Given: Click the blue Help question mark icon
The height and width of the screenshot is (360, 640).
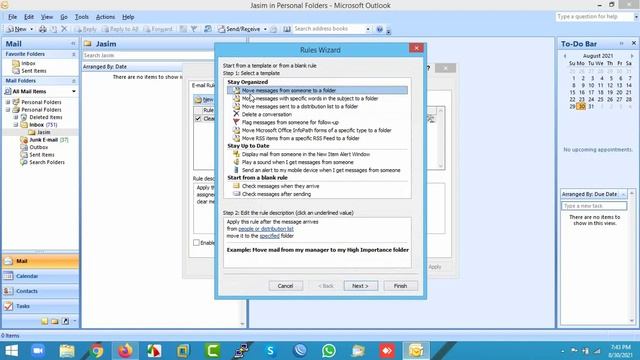Looking at the screenshot, I should pos(380,29).
